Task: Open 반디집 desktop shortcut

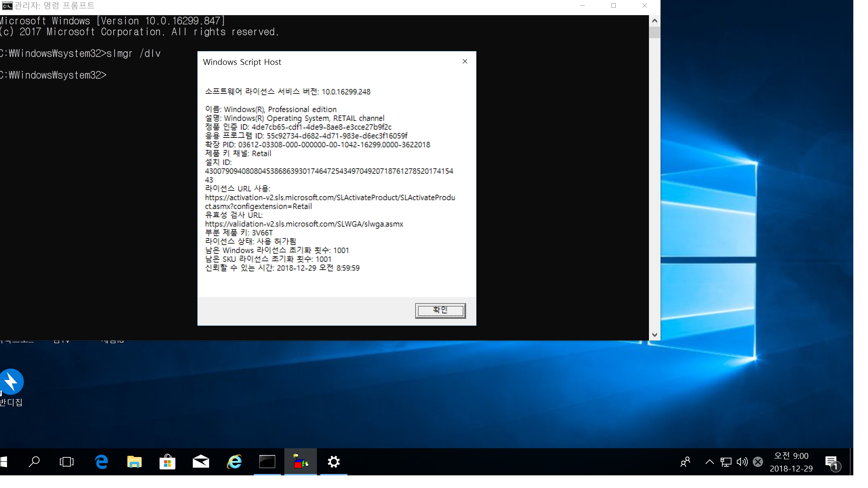Action: point(12,388)
